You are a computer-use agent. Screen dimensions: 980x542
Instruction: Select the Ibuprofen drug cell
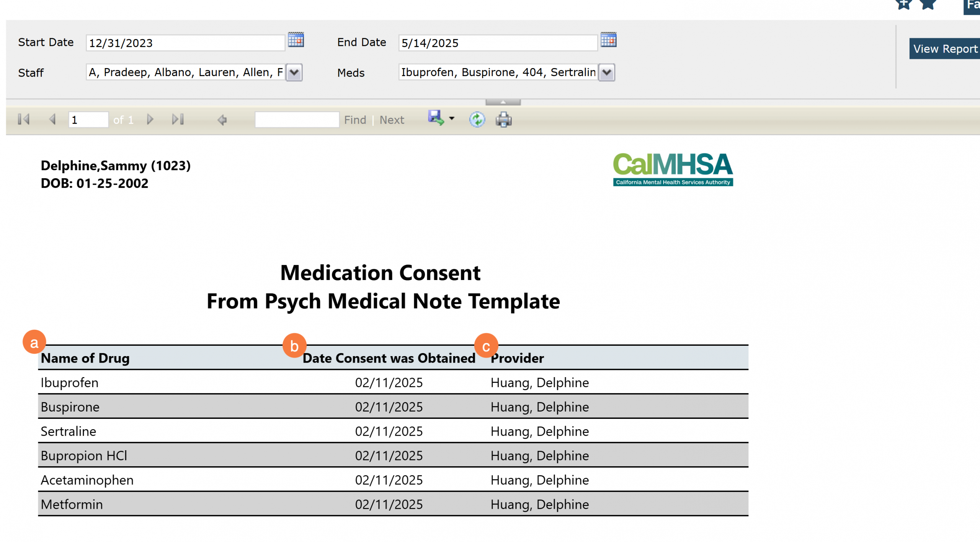pyautogui.click(x=70, y=382)
